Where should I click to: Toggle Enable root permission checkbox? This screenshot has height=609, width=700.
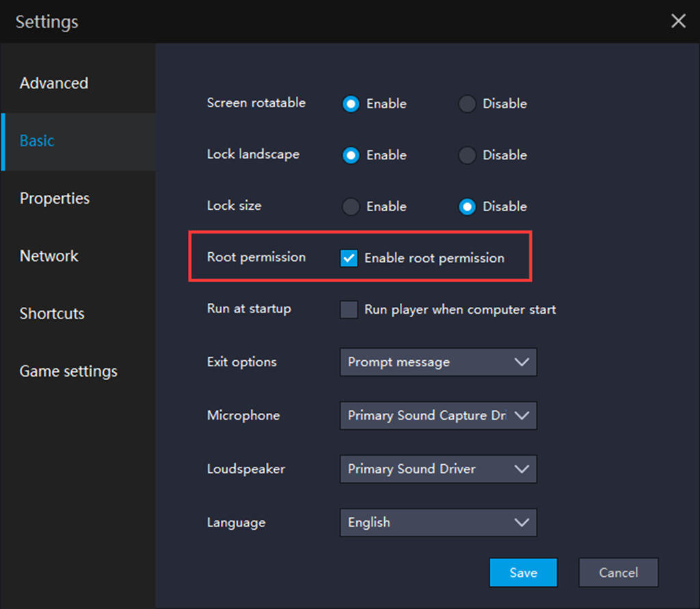[349, 258]
